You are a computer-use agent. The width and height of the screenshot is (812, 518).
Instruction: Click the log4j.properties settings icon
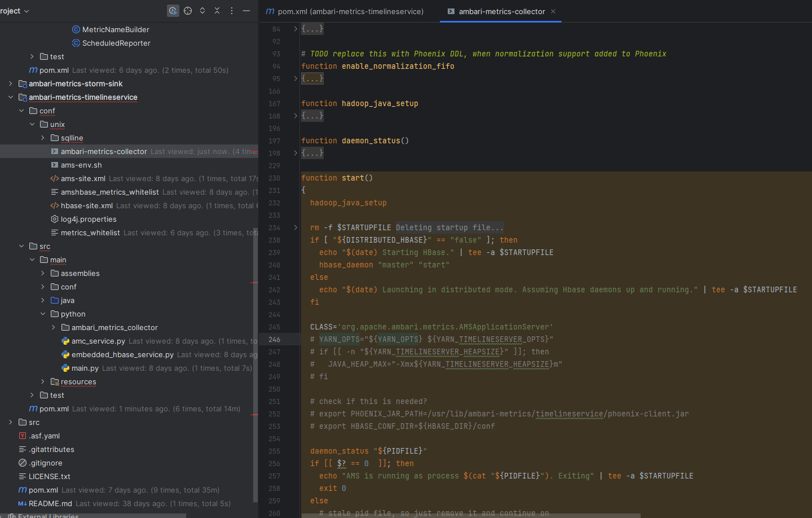[55, 219]
